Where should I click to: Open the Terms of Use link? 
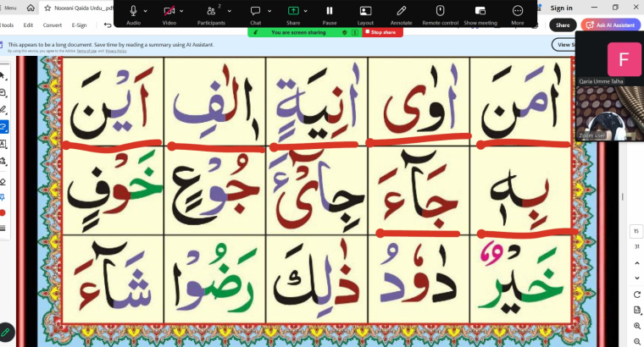click(86, 51)
